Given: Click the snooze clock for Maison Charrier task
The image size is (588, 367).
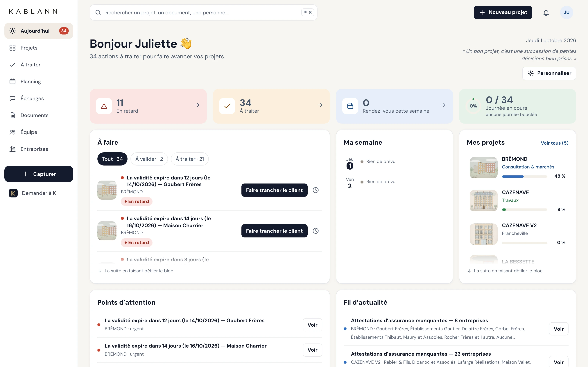Looking at the screenshot, I should click(315, 231).
